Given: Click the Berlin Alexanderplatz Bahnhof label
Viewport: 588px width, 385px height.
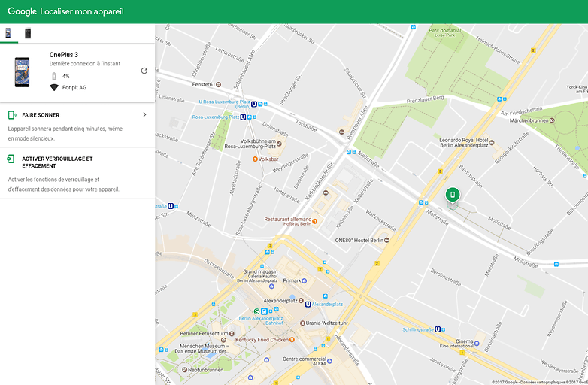Looking at the screenshot, I should click(x=261, y=320).
